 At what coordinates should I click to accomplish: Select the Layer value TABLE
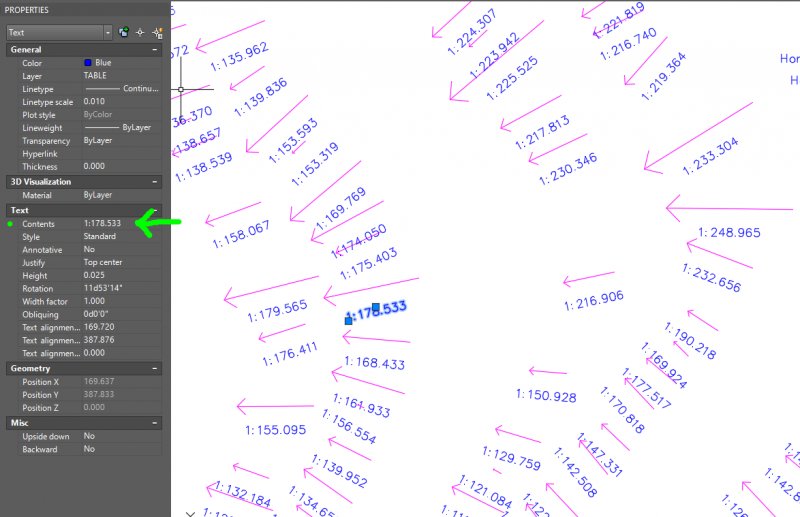coord(95,76)
